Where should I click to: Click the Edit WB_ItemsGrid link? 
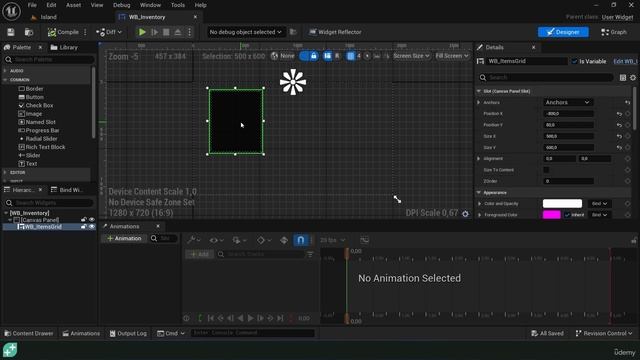(625, 61)
